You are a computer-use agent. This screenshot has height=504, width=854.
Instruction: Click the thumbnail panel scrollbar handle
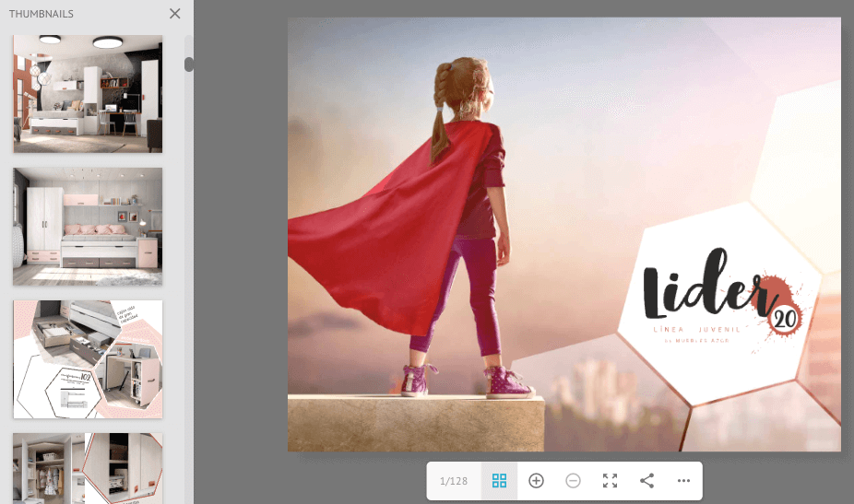tap(189, 64)
